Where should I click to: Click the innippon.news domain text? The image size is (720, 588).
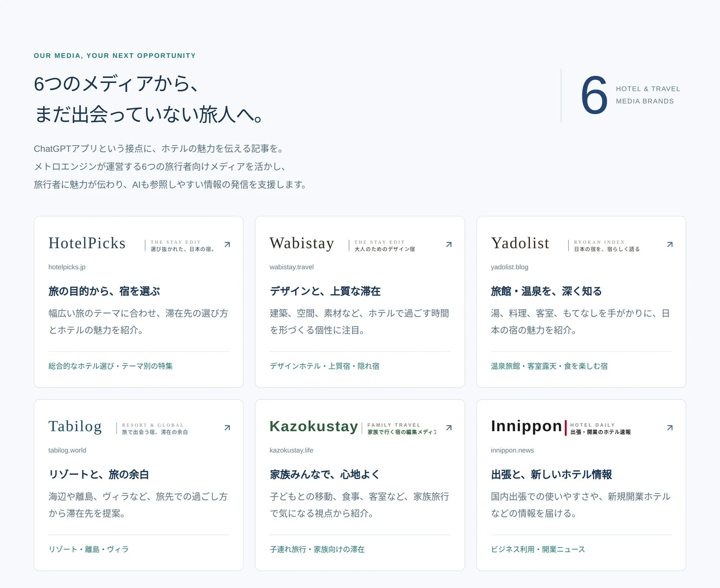pyautogui.click(x=513, y=450)
